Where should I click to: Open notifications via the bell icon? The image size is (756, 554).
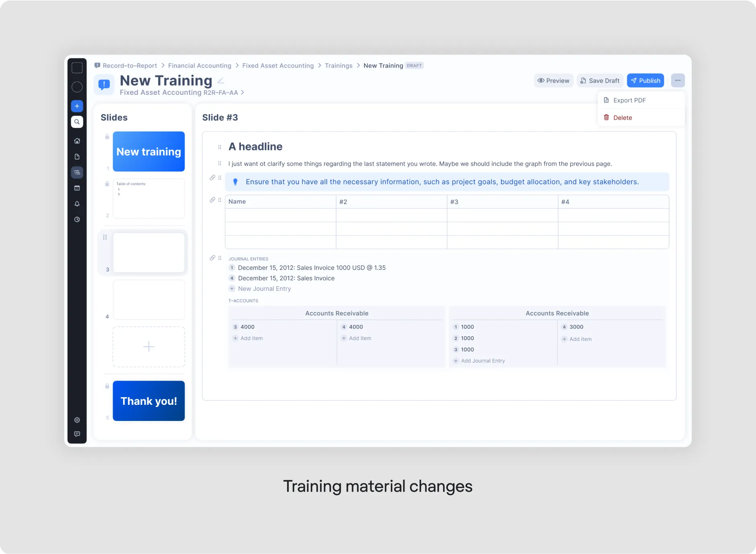[77, 204]
